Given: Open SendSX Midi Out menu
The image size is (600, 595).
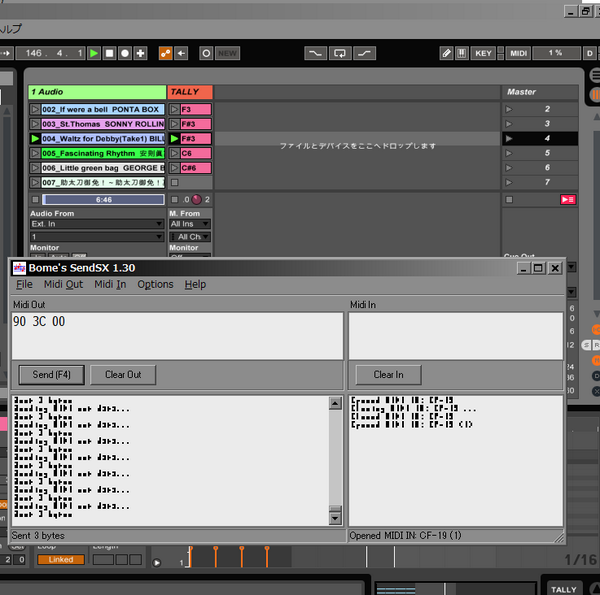Looking at the screenshot, I should (x=64, y=284).
